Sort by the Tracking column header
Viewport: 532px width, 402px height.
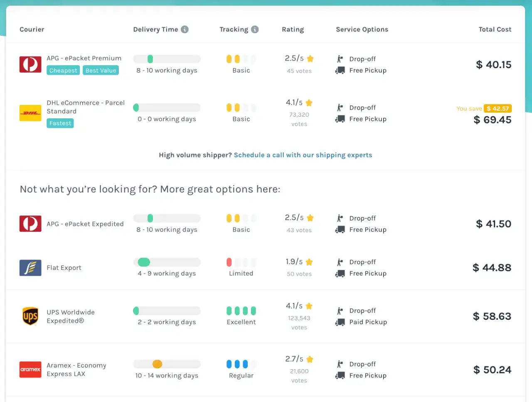(x=234, y=29)
